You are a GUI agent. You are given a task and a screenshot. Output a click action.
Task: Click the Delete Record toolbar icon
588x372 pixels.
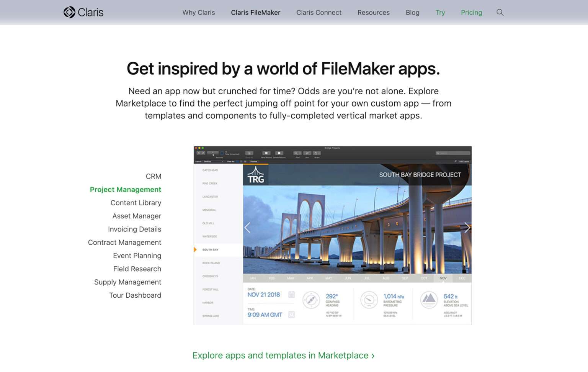point(279,153)
